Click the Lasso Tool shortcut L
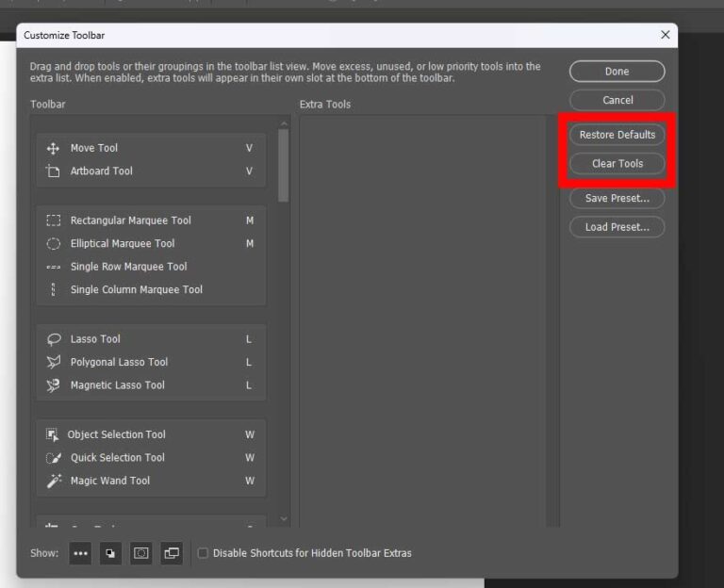724x588 pixels. click(x=249, y=339)
